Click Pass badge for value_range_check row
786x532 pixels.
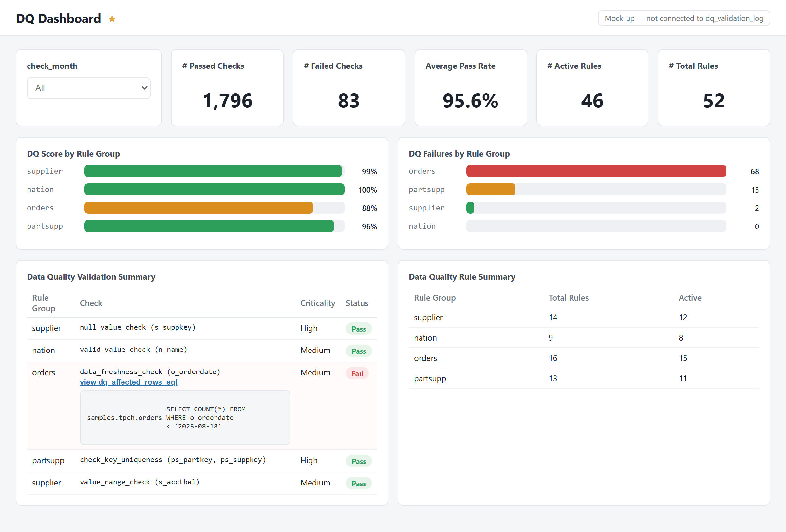359,484
